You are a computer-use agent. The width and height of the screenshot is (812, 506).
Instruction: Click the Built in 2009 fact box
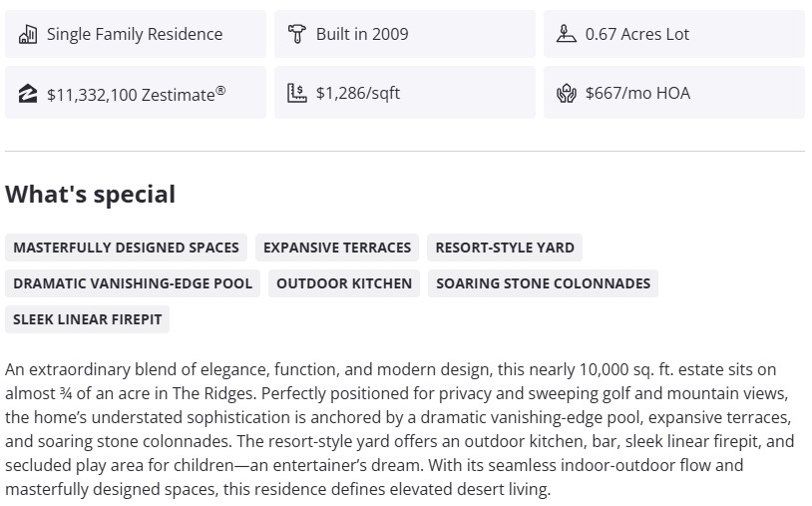[404, 34]
